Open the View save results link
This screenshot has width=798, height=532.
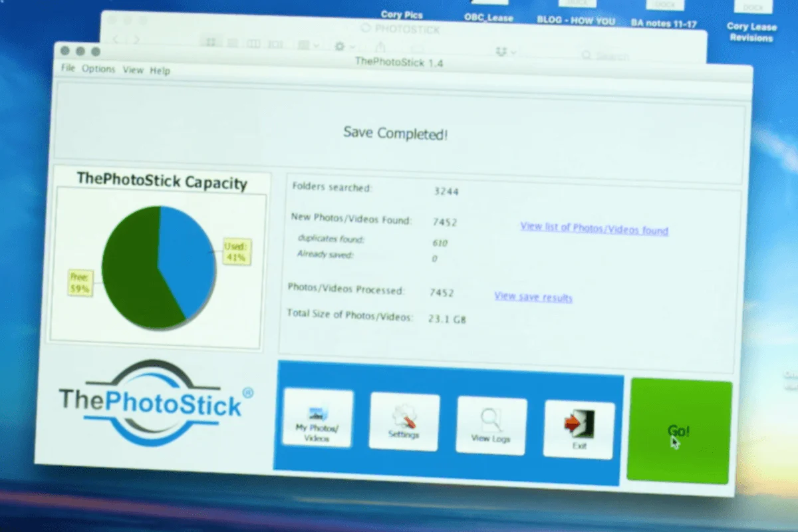coord(533,297)
